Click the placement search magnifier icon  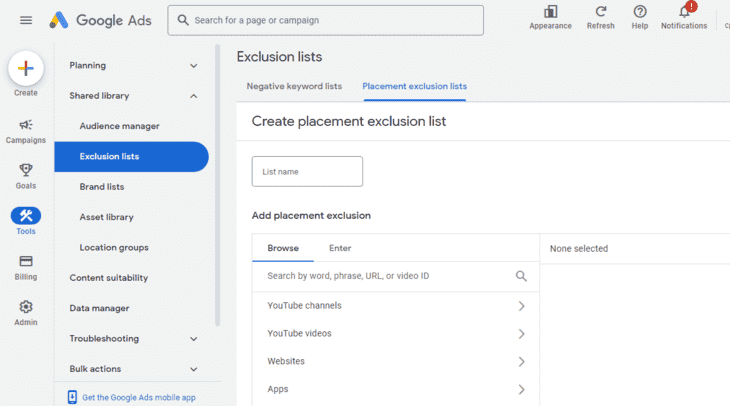coord(521,276)
